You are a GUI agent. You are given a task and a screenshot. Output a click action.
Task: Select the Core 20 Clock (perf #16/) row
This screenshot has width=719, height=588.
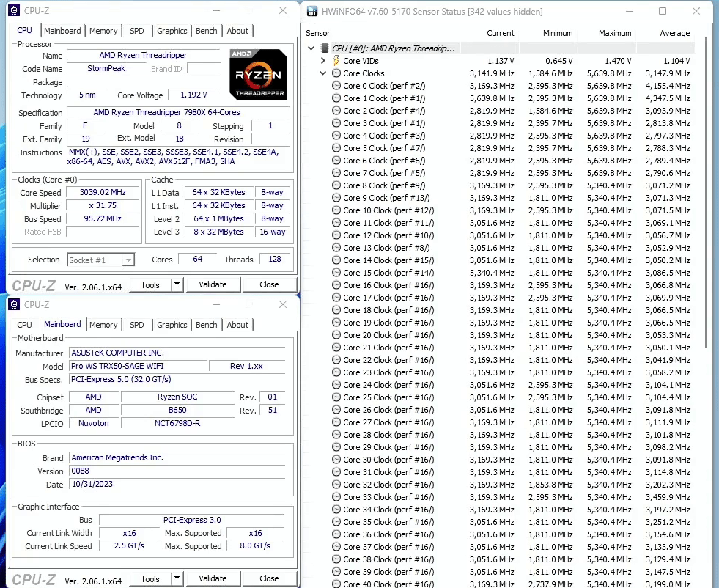[x=500, y=335]
